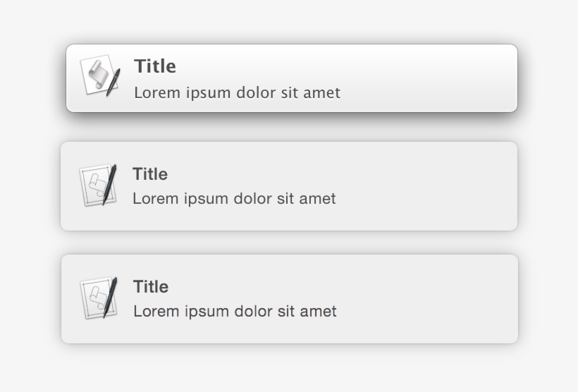Select the Title text in the top card

[x=155, y=66]
